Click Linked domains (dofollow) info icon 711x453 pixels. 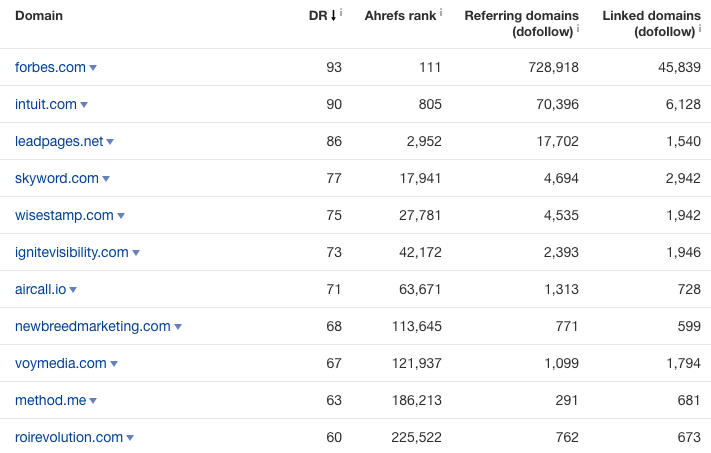tap(700, 29)
